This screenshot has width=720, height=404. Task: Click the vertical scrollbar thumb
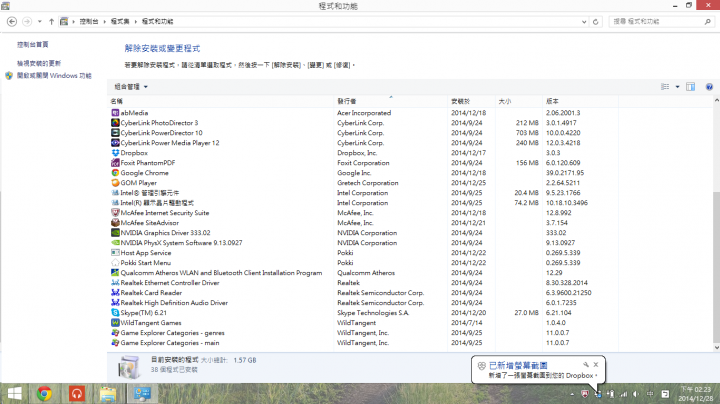tap(716, 268)
